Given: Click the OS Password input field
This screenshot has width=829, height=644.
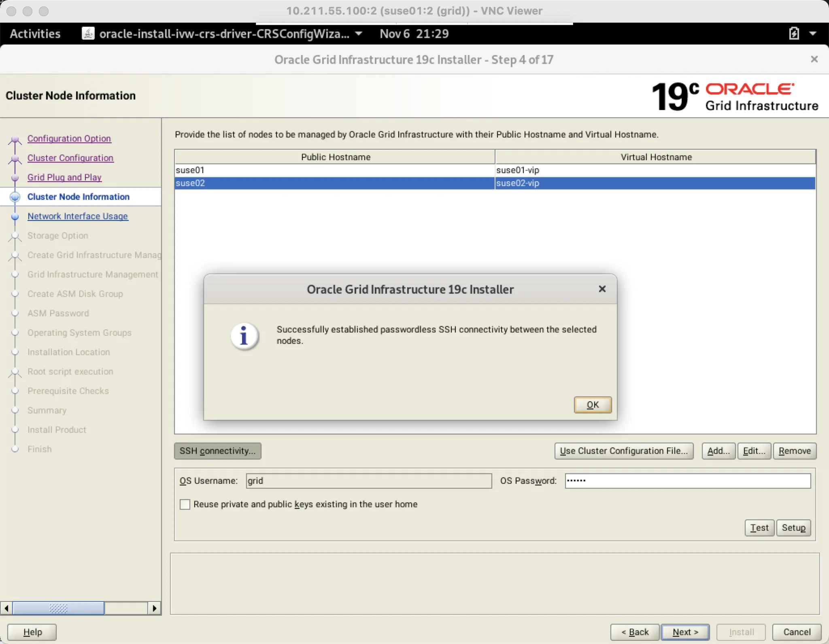Looking at the screenshot, I should click(688, 481).
